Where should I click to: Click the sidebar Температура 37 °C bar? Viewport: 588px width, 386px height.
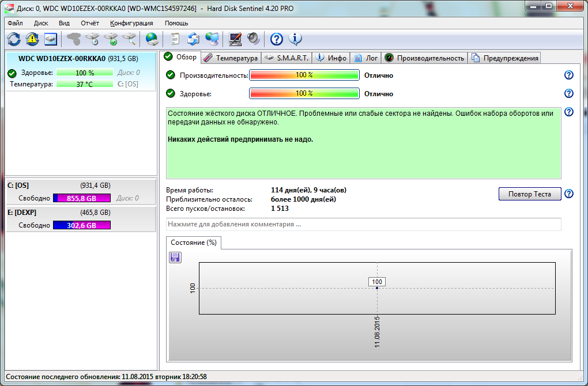pyautogui.click(x=85, y=84)
